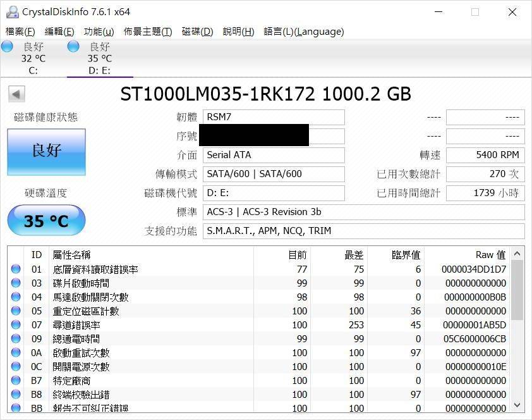Click the 良好 health status button
The height and width of the screenshot is (420, 532).
(47, 152)
